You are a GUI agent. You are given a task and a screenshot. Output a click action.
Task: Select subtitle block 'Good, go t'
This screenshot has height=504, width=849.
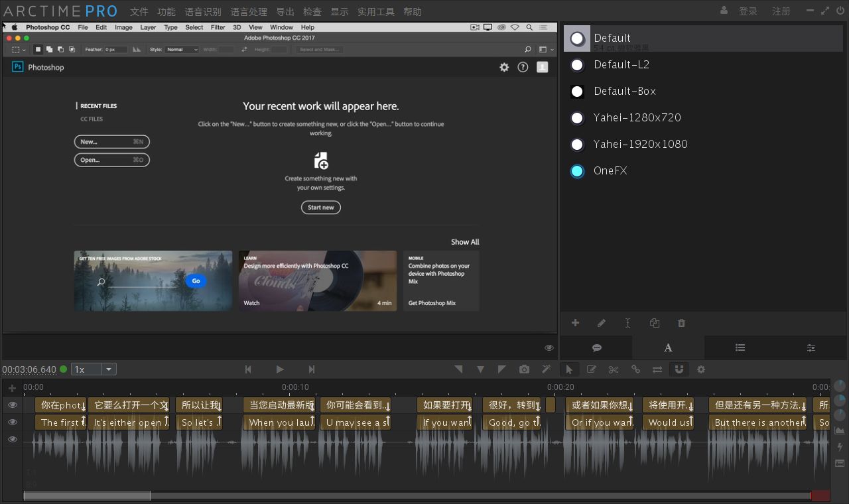point(511,422)
